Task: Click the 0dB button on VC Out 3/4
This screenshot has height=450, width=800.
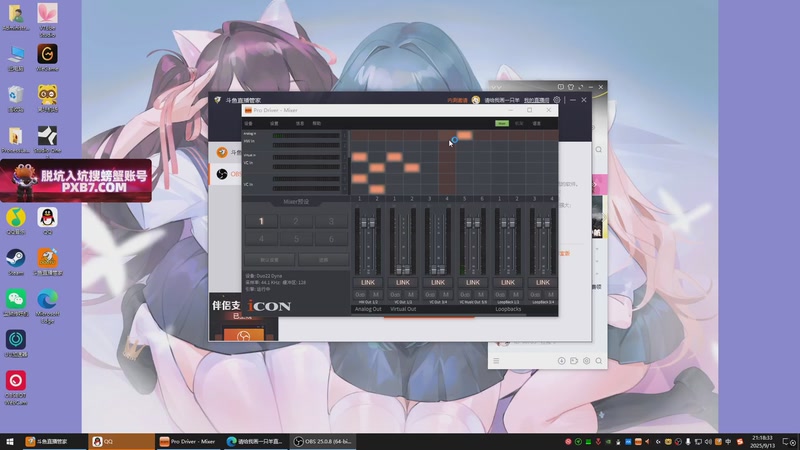Action: (430, 294)
